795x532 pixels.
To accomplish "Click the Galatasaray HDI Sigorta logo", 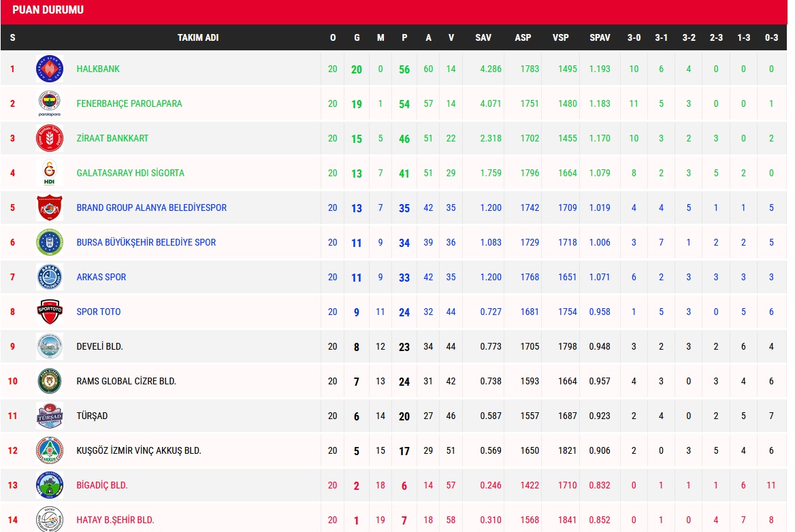I will pos(50,173).
